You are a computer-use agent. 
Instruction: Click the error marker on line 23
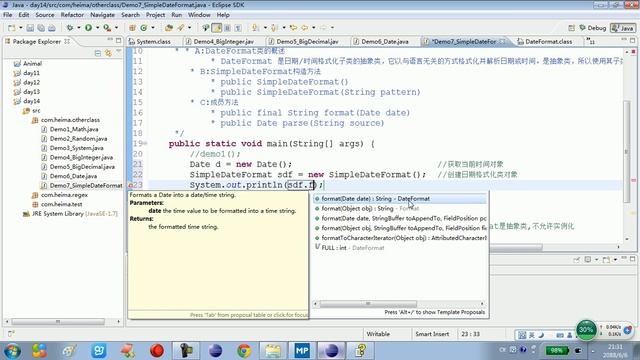click(x=131, y=185)
